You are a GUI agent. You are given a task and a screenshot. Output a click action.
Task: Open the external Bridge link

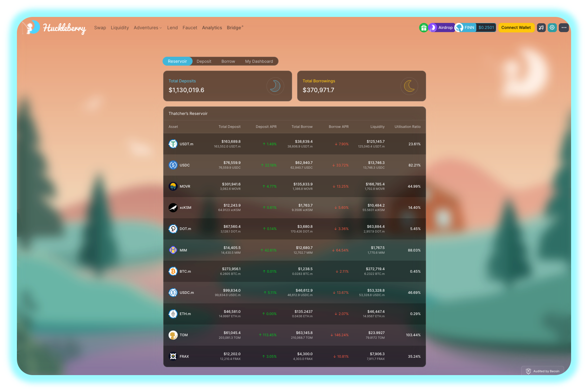(235, 28)
